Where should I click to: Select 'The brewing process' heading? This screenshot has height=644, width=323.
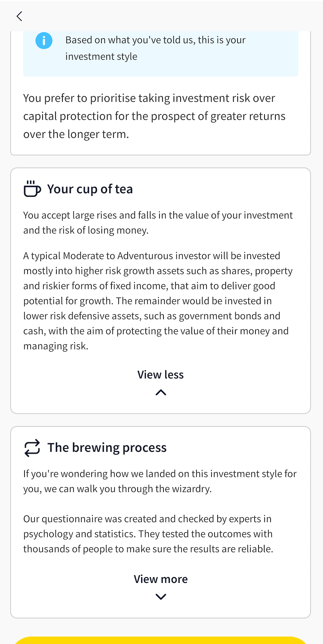[x=107, y=448]
